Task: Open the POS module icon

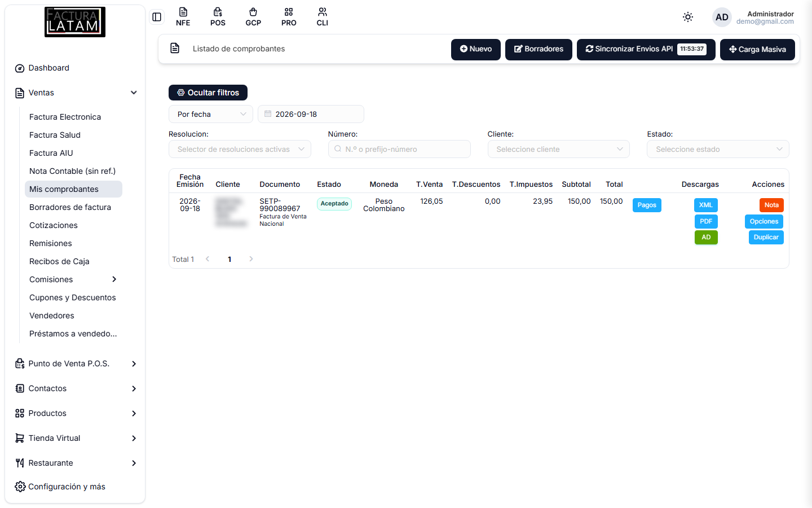Action: (x=218, y=17)
